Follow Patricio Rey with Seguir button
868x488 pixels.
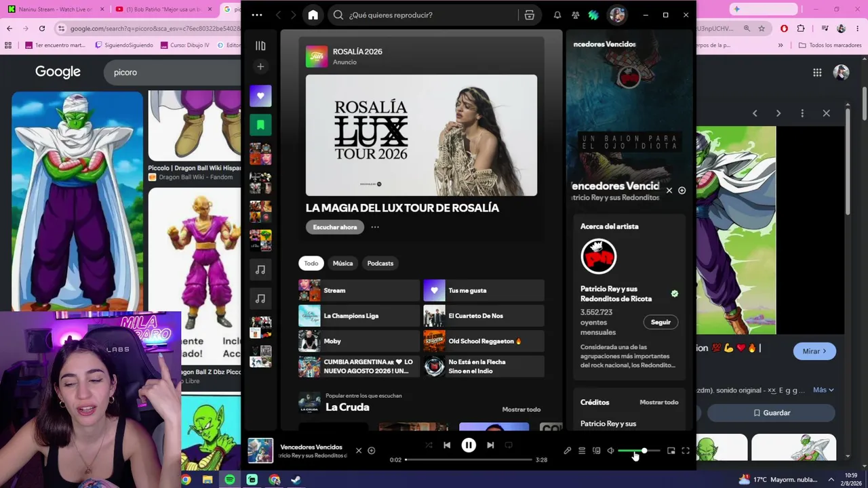660,322
